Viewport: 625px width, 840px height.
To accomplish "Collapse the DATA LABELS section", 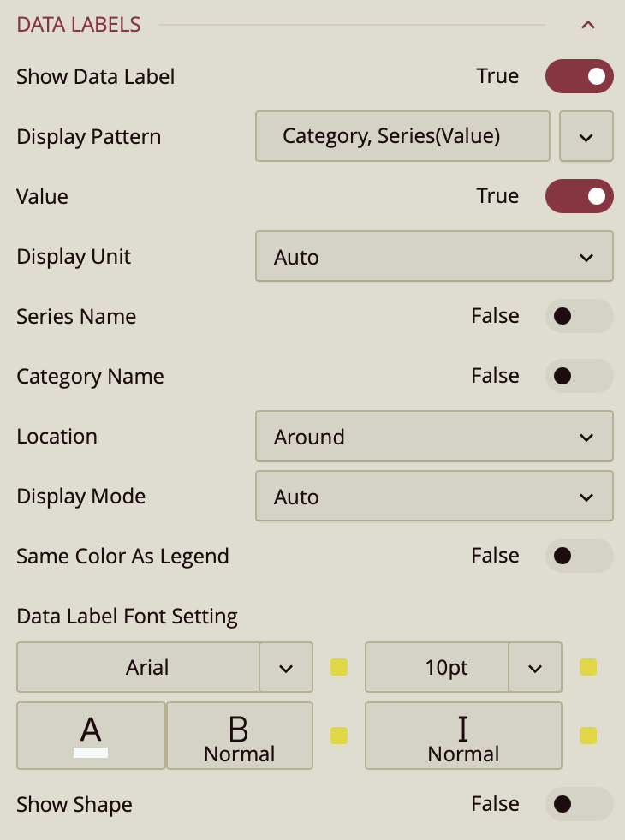I will tap(588, 25).
